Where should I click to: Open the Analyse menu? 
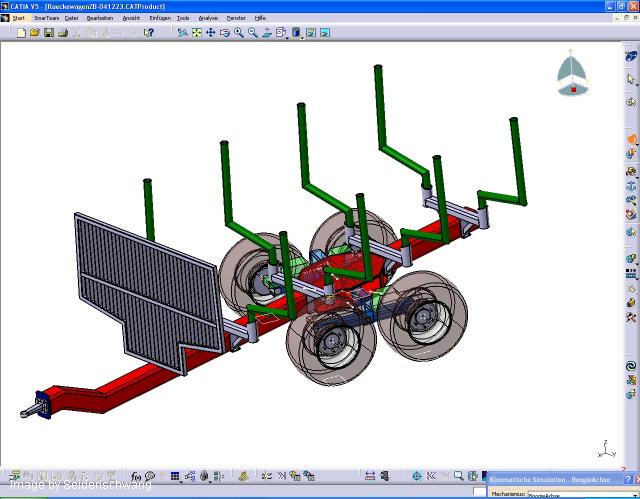[x=208, y=18]
